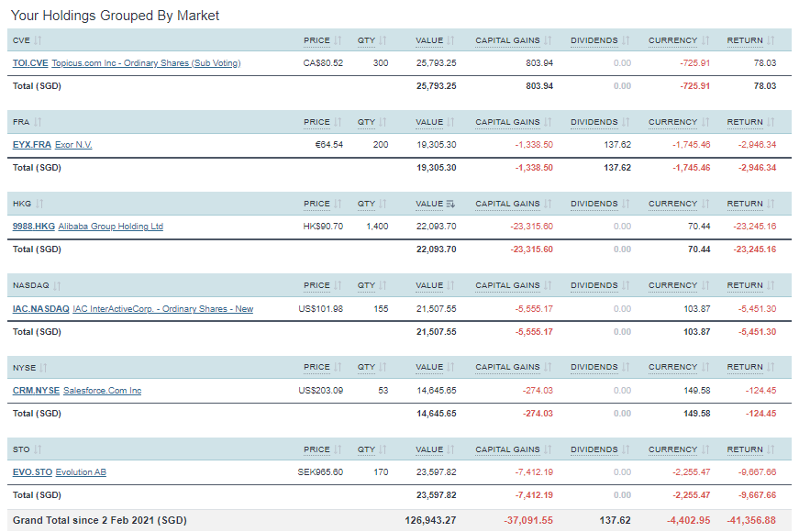The image size is (799, 532).
Task: Click NASDAQ table CAPITAL GAINS header
Action: (x=507, y=285)
